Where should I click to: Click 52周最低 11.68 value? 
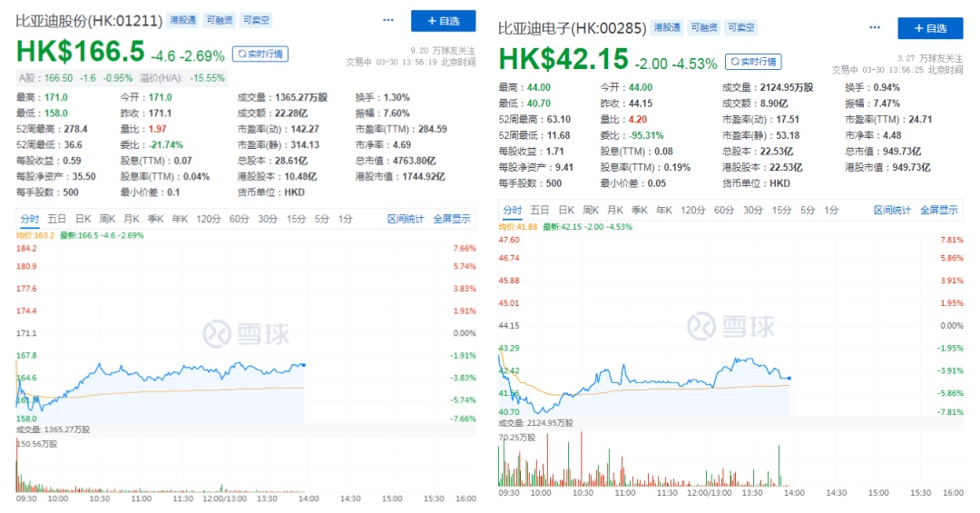[558, 135]
